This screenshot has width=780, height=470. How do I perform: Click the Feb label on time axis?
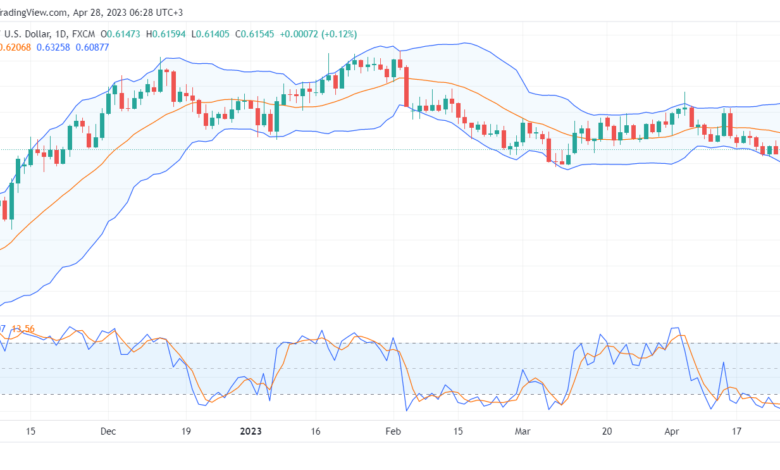click(x=393, y=431)
